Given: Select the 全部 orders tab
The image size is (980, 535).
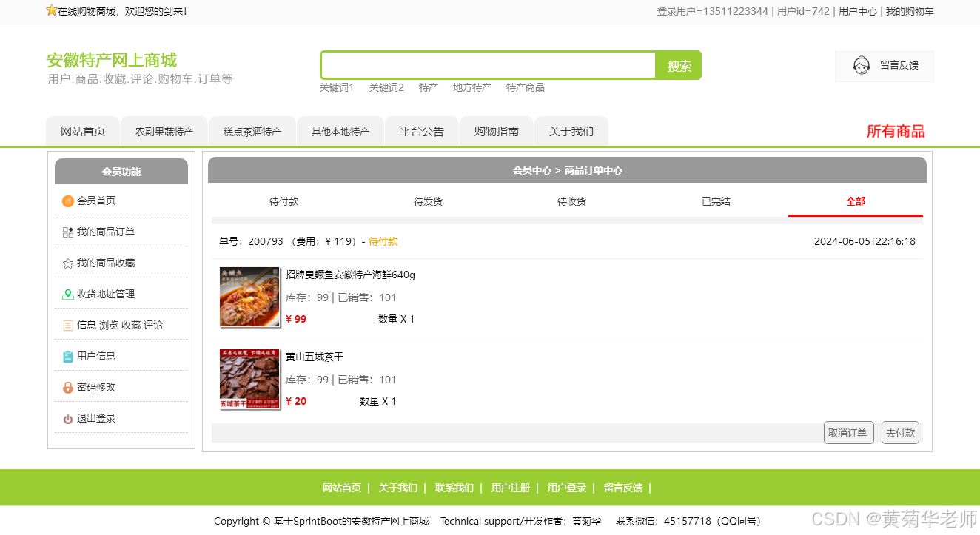Looking at the screenshot, I should pyautogui.click(x=856, y=201).
